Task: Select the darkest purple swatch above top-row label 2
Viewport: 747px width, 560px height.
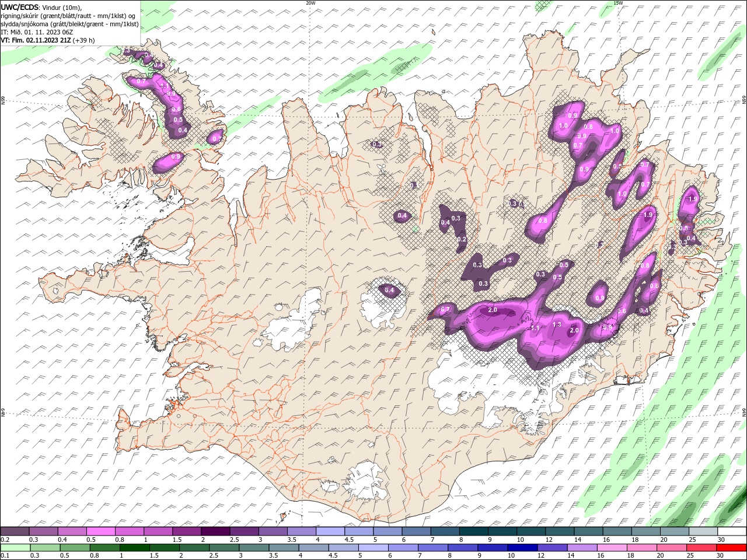Action: (x=215, y=531)
